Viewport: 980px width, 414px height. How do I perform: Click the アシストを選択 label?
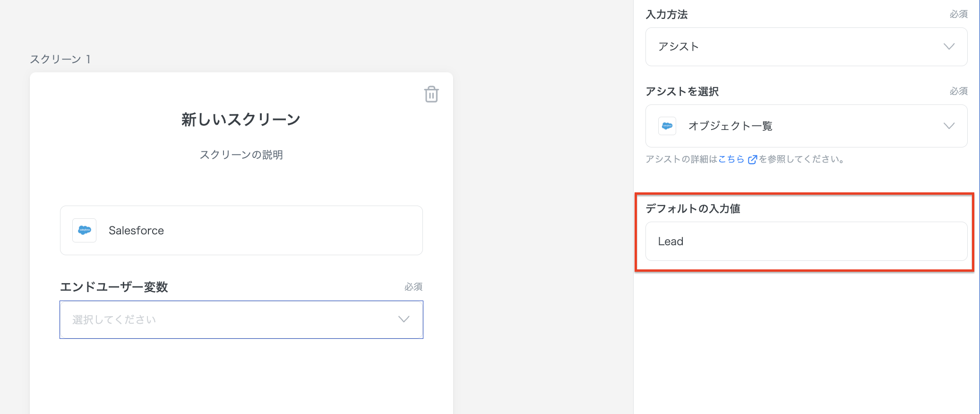point(682,91)
